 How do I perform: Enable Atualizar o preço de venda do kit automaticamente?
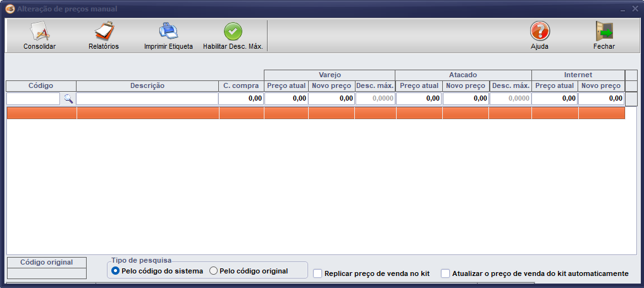(445, 273)
